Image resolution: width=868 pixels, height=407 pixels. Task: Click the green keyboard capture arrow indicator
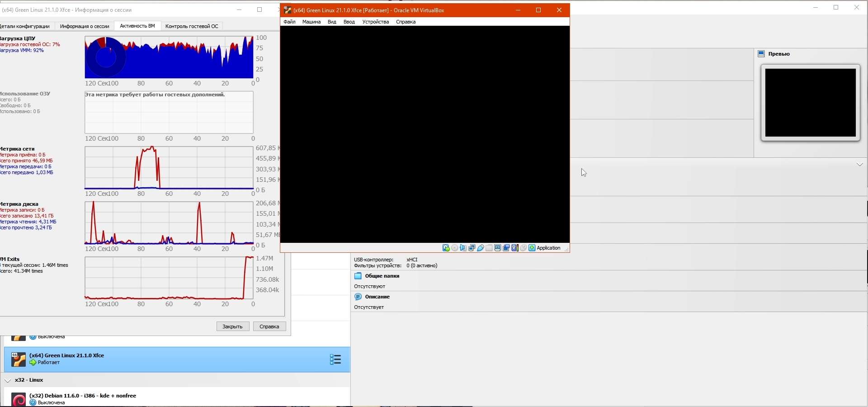click(532, 248)
